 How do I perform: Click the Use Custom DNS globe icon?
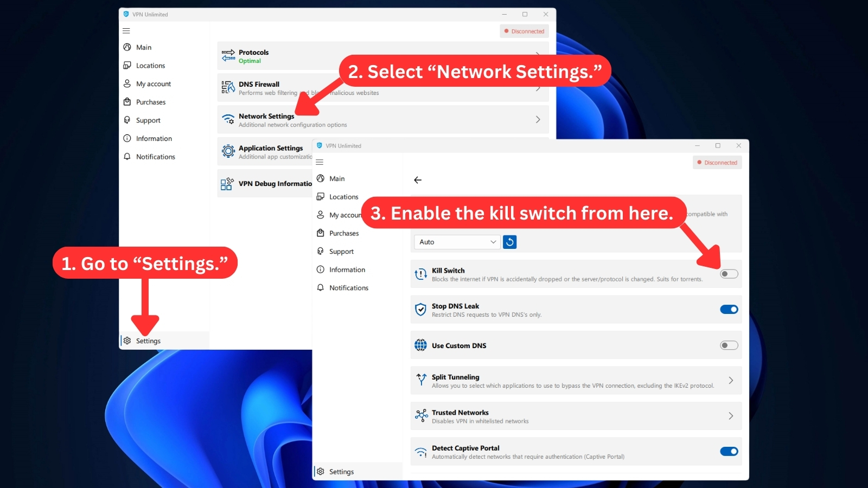pyautogui.click(x=420, y=345)
